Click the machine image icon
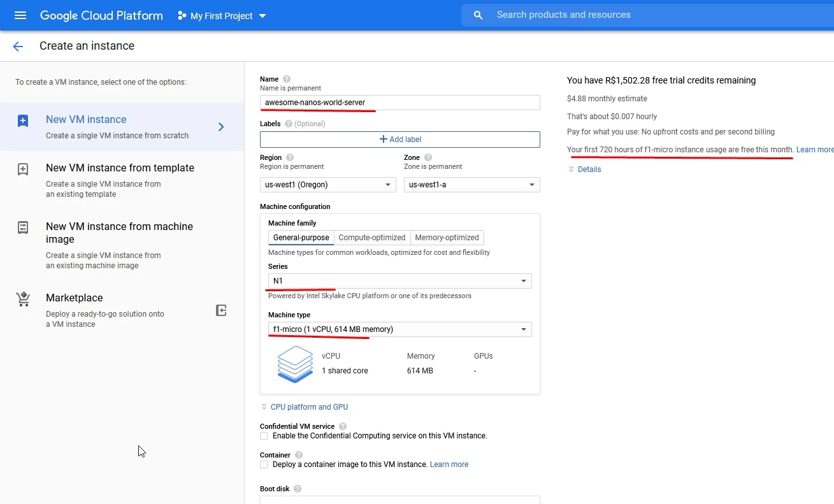Viewport: 834px width, 504px height. point(23,227)
